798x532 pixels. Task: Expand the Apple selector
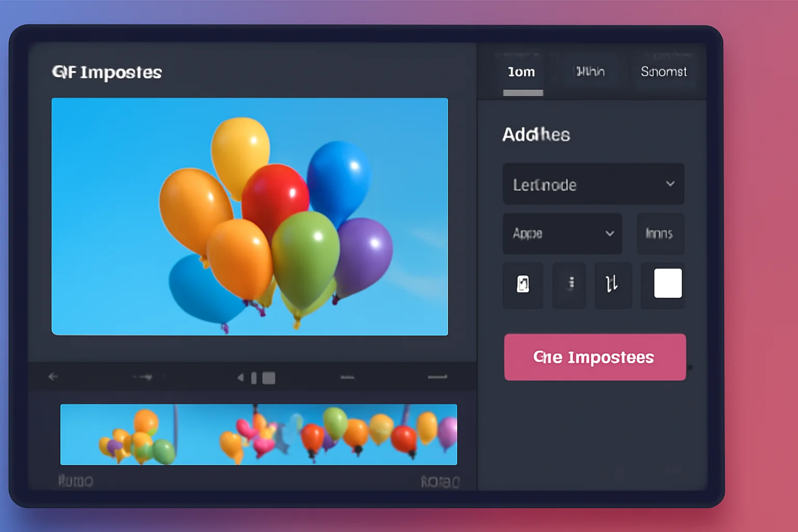pyautogui.click(x=562, y=233)
